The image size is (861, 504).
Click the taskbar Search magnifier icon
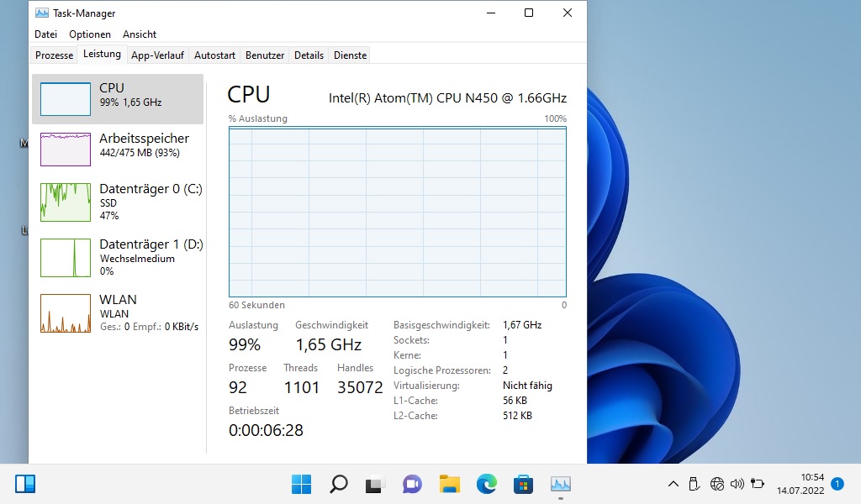pos(338,484)
